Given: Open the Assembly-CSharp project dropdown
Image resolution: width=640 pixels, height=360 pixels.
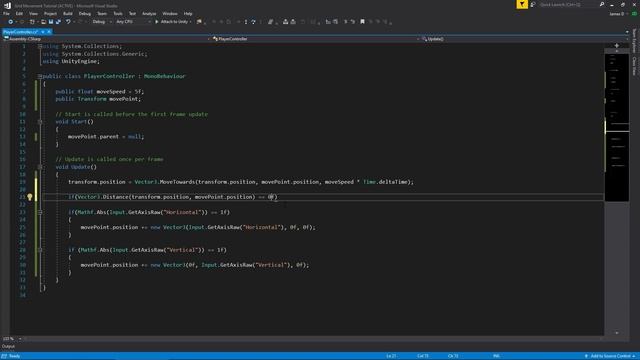Looking at the screenshot, I should click(x=106, y=39).
